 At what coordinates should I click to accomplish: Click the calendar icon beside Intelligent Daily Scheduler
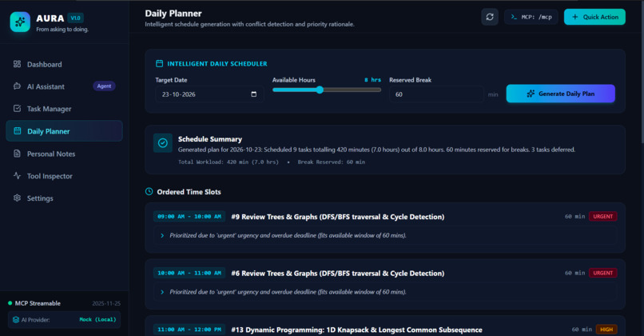(159, 63)
